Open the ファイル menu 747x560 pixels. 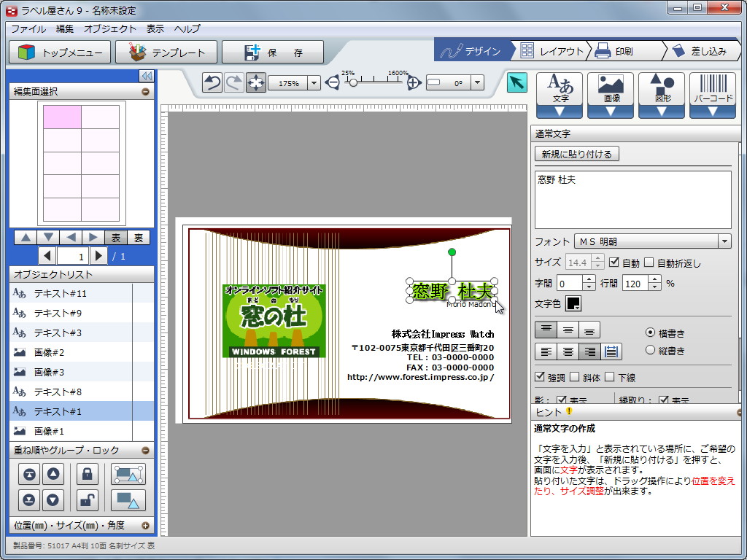click(x=28, y=28)
